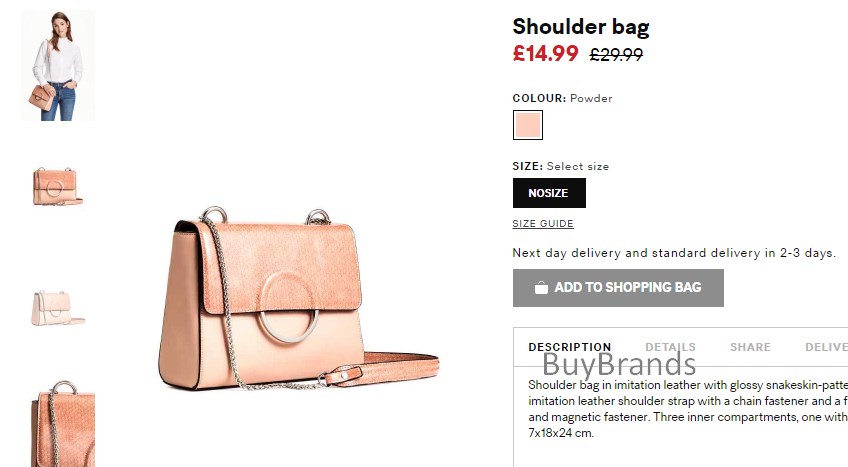Click the Shoulder bag product title

[x=581, y=27]
